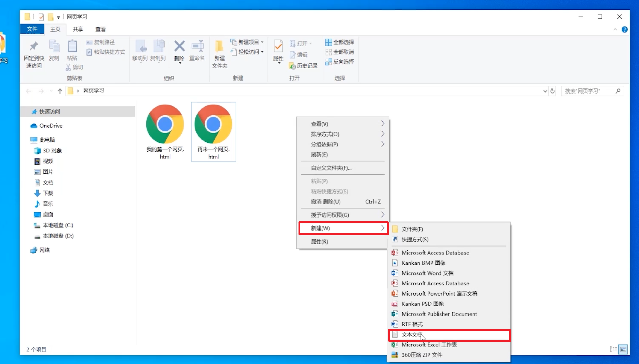Choose Microsoft Publisher Document in New submenu
The width and height of the screenshot is (639, 364).
click(449, 314)
